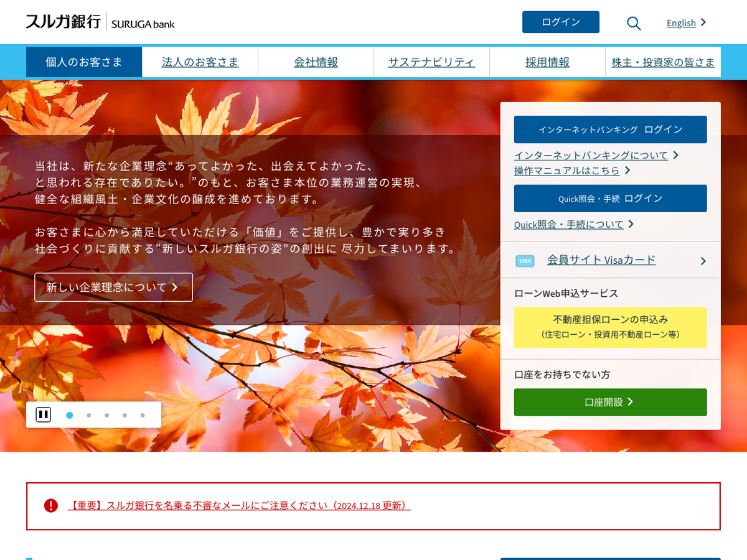This screenshot has height=560, width=747.
Task: Click the red warning alert icon
Action: [51, 505]
